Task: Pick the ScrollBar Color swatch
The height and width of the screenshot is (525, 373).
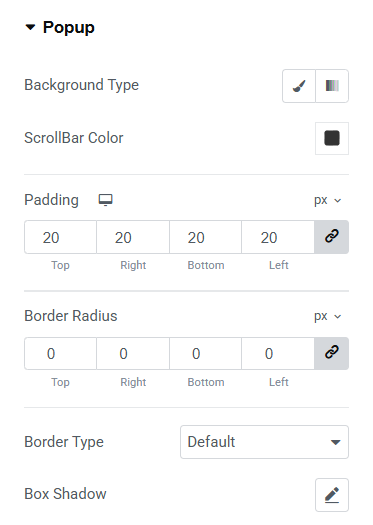Action: (x=332, y=138)
